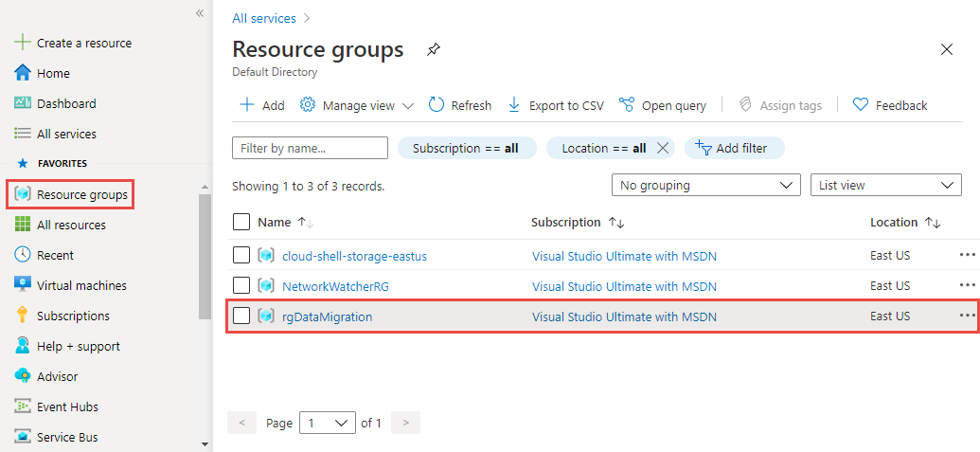Tick the NetworkWatcherRG row checkbox
The image size is (980, 452).
[x=241, y=285]
